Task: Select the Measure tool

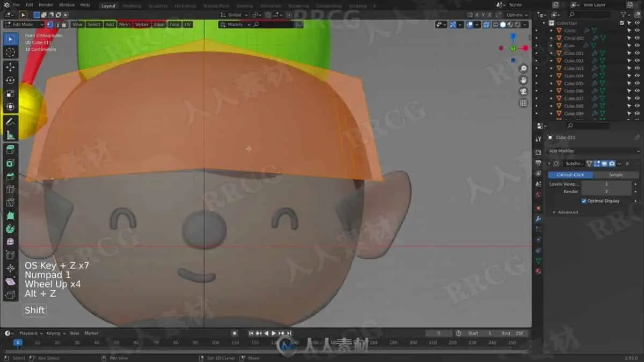Action: pos(10,135)
